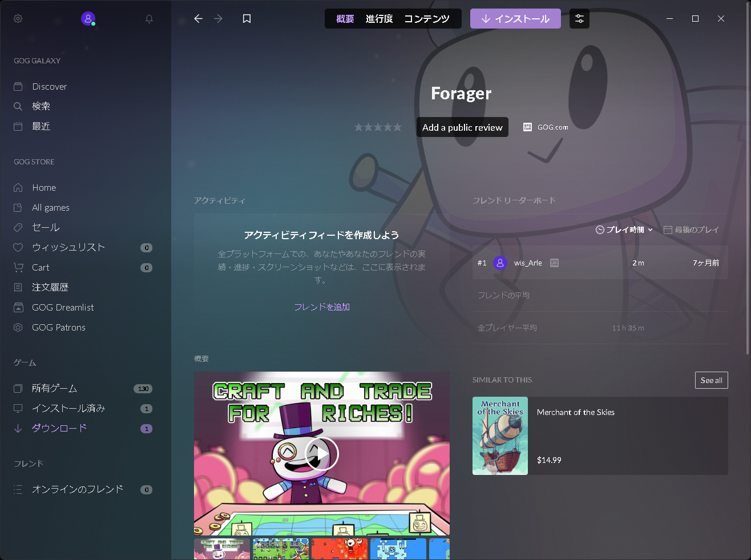This screenshot has width=751, height=560.
Task: Open プレイ時間 sort dropdown
Action: 624,229
